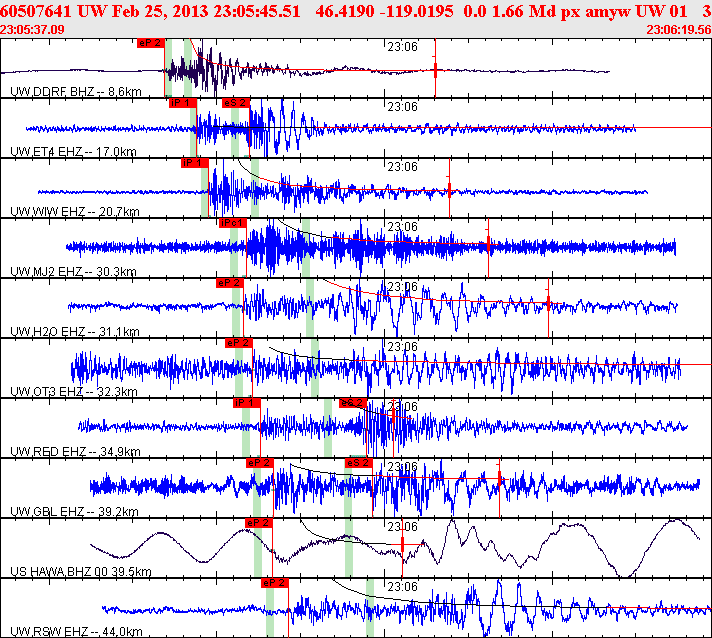Image resolution: width=712 pixels, height=638 pixels.
Task: Click the eP 2 pick flag on GBL trace
Action: (x=260, y=463)
